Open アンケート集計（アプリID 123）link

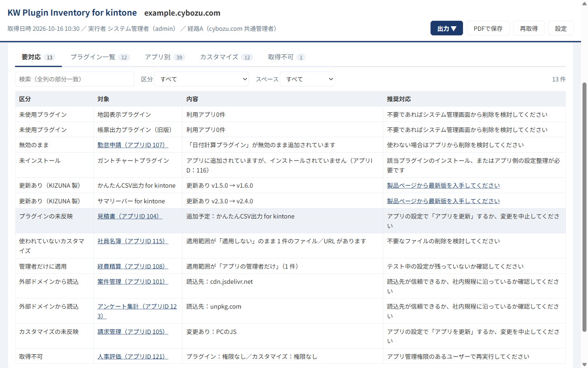(x=137, y=311)
